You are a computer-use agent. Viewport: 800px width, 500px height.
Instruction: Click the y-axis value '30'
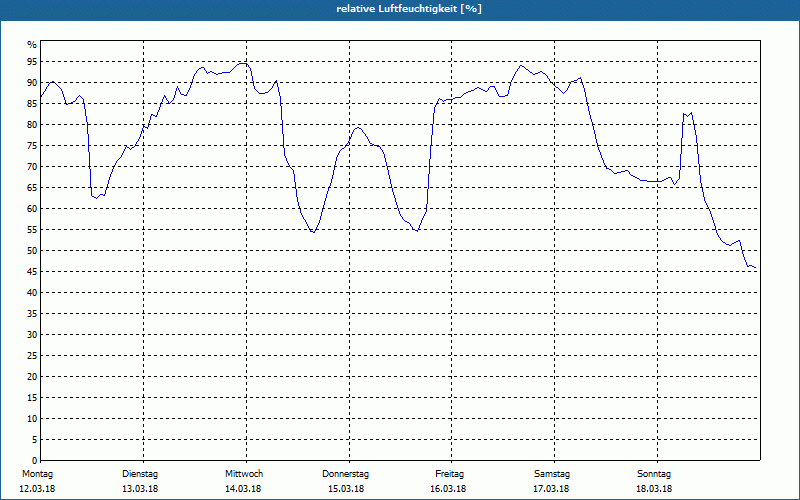tap(32, 335)
